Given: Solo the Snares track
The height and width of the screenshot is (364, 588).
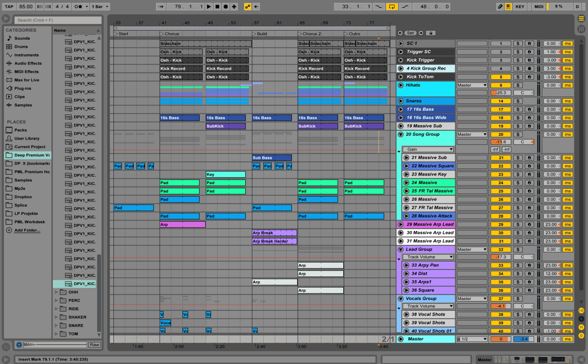Looking at the screenshot, I should point(518,101).
